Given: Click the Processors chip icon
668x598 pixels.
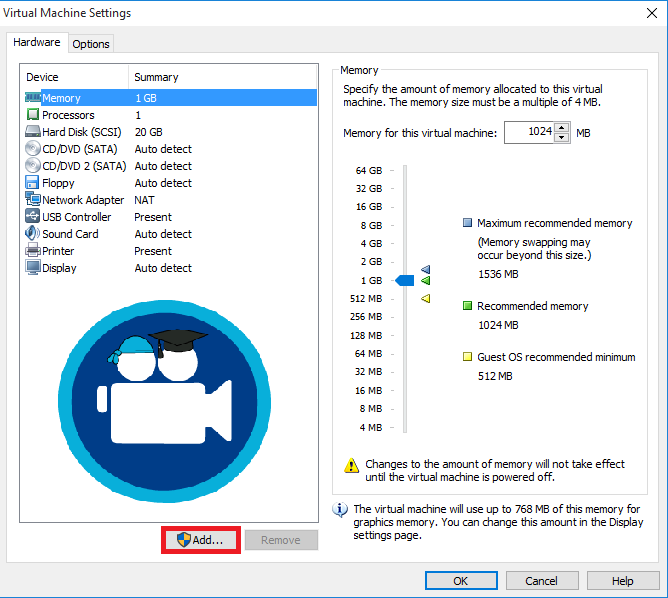Looking at the screenshot, I should [32, 115].
